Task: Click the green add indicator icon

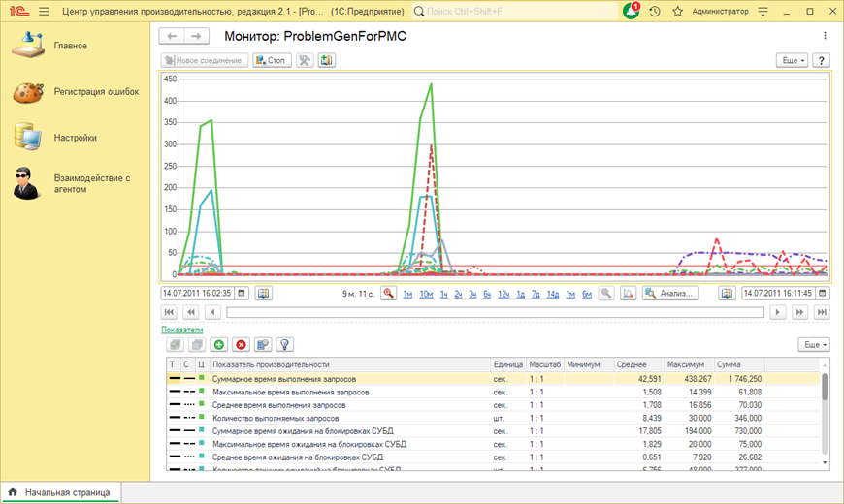Action: 219,344
